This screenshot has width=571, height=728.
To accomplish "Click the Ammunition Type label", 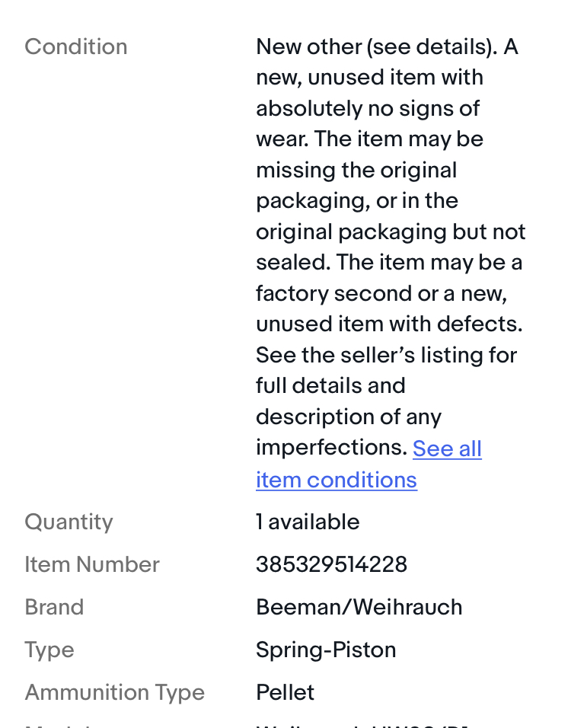I will point(115,693).
